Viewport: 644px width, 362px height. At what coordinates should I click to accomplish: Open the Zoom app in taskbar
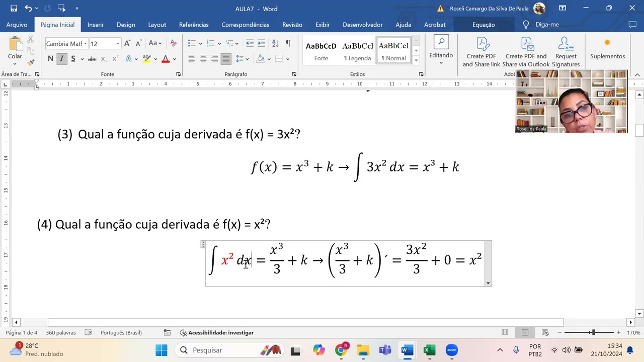[452, 350]
